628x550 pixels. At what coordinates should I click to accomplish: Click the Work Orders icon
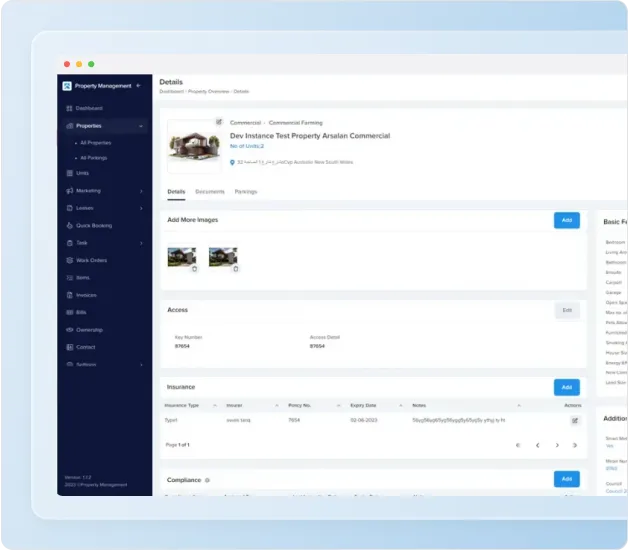(69, 260)
